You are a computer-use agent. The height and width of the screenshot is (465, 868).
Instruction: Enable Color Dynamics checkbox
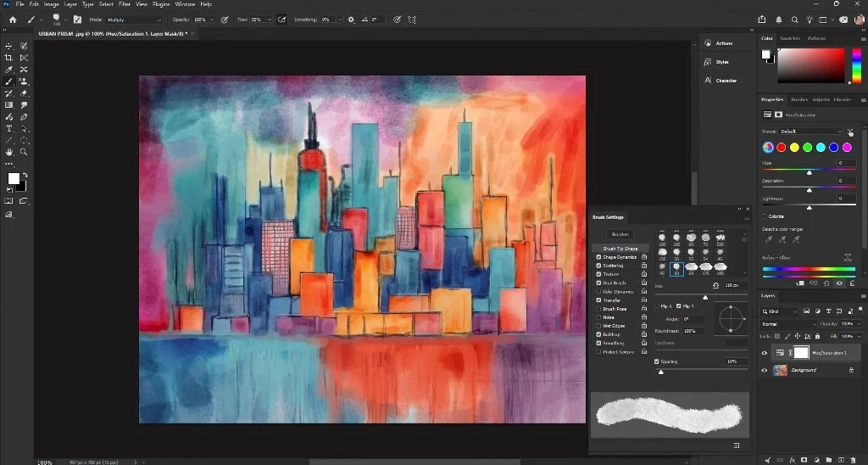click(x=598, y=292)
